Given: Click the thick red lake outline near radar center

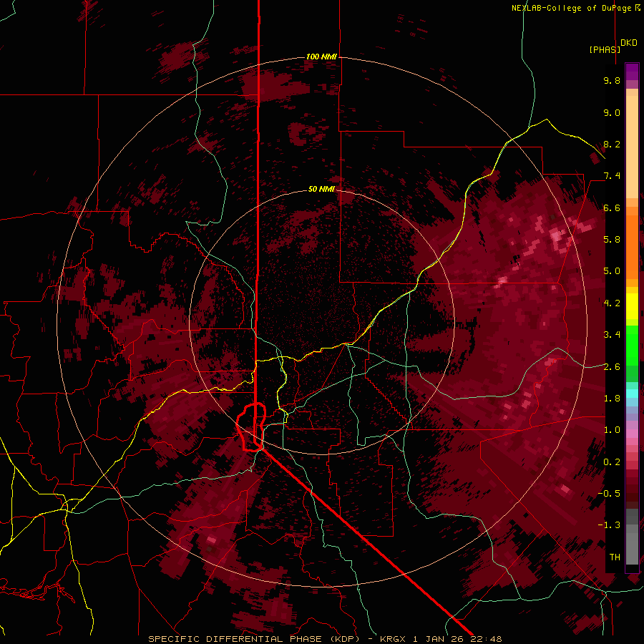Looking at the screenshot, I should 251,427.
